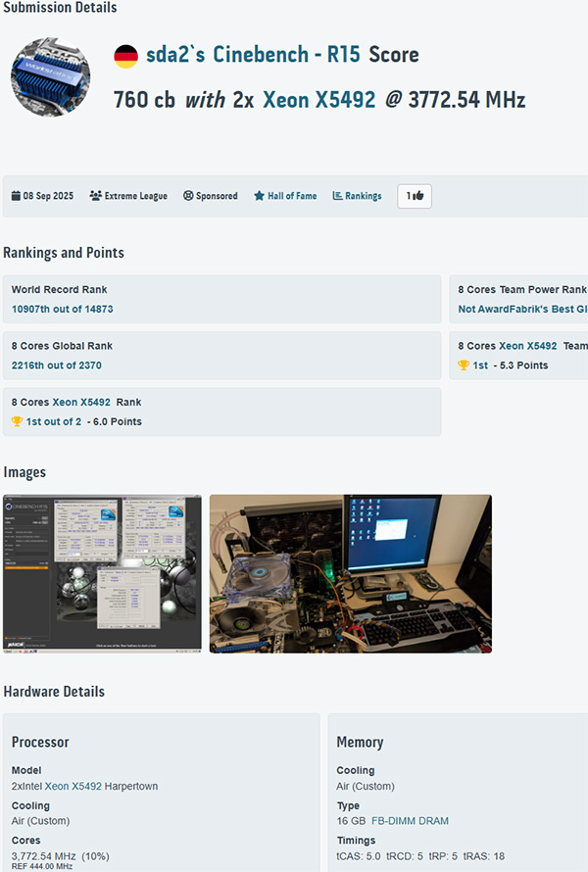Click the Extreme League group icon
The width and height of the screenshot is (588, 872).
coord(96,196)
